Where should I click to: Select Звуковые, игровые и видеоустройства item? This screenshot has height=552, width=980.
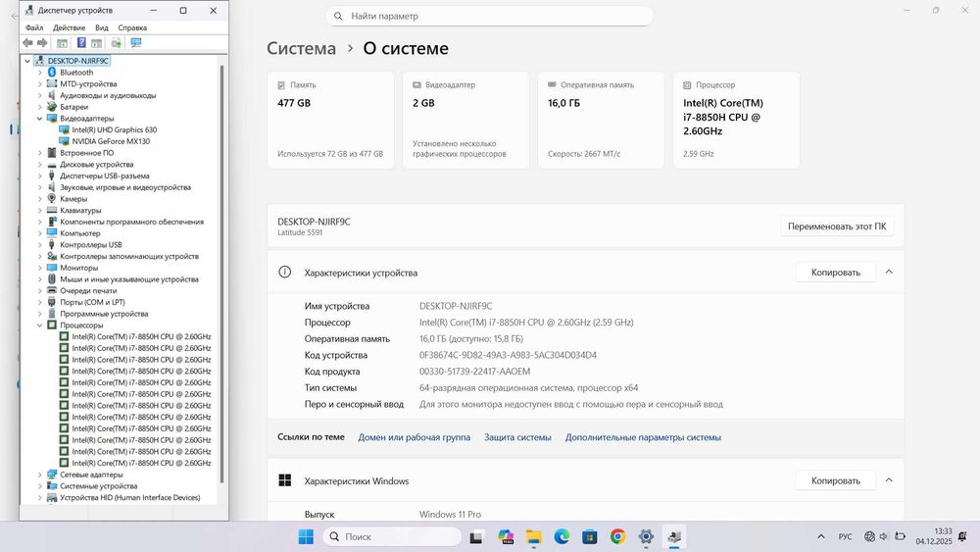pyautogui.click(x=125, y=187)
